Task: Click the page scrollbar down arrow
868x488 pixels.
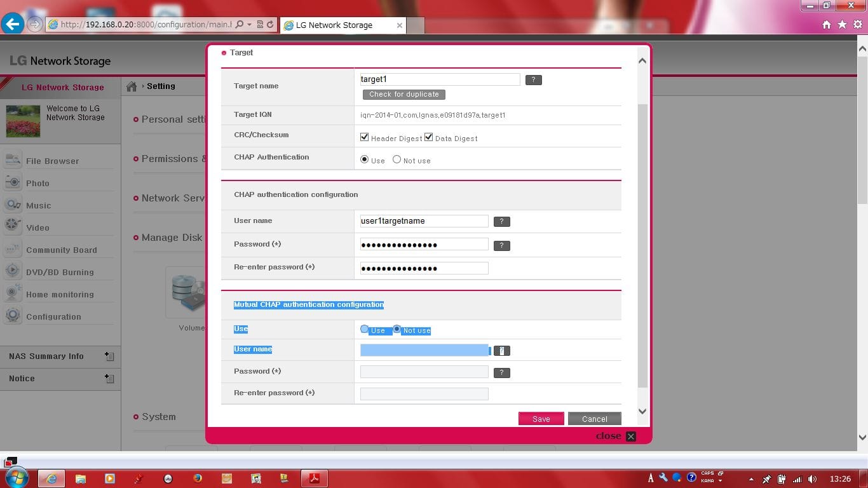Action: 862,437
